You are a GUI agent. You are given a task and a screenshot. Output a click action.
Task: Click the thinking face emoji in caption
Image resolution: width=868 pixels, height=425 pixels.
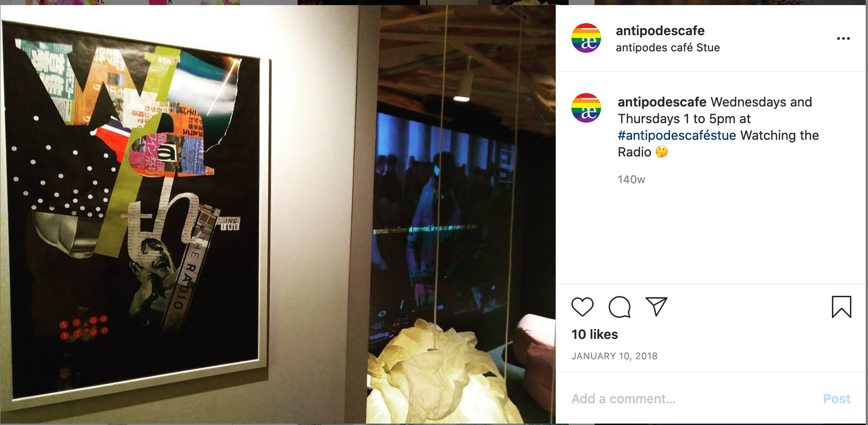tap(662, 152)
